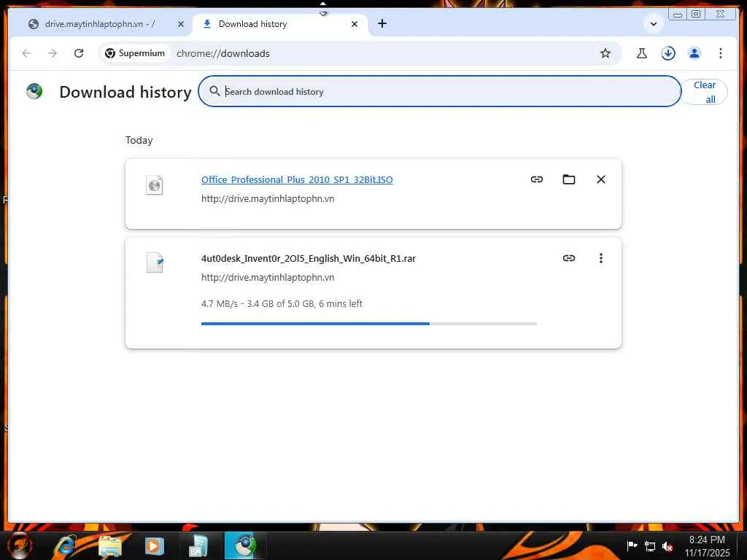The width and height of the screenshot is (747, 560).
Task: Launch Internet Explorer from the taskbar
Action: 65,545
